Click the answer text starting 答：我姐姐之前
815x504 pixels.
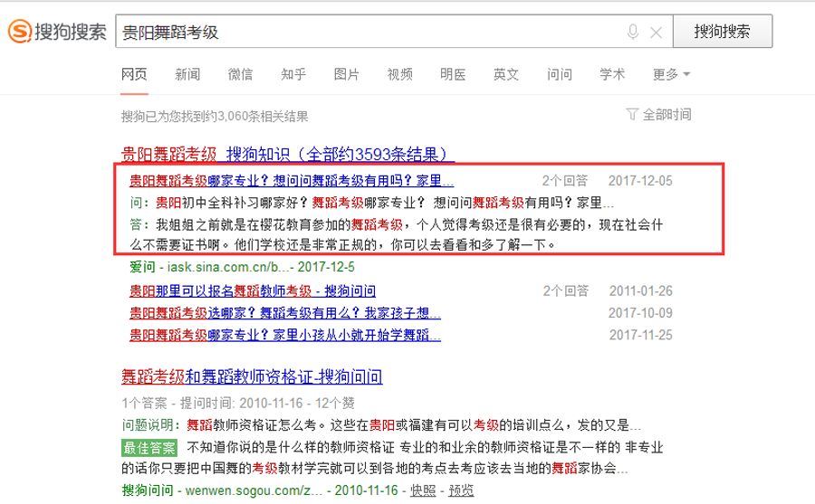pos(396,234)
